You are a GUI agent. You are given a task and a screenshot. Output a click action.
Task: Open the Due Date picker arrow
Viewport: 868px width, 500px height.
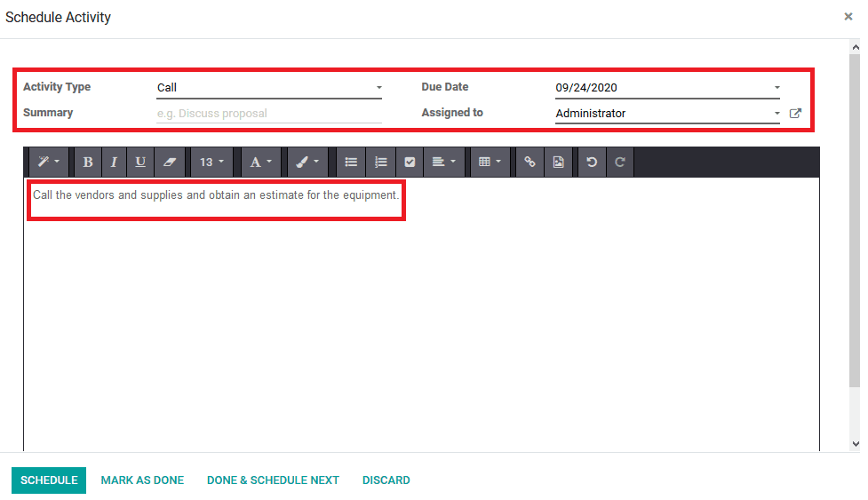click(x=777, y=87)
